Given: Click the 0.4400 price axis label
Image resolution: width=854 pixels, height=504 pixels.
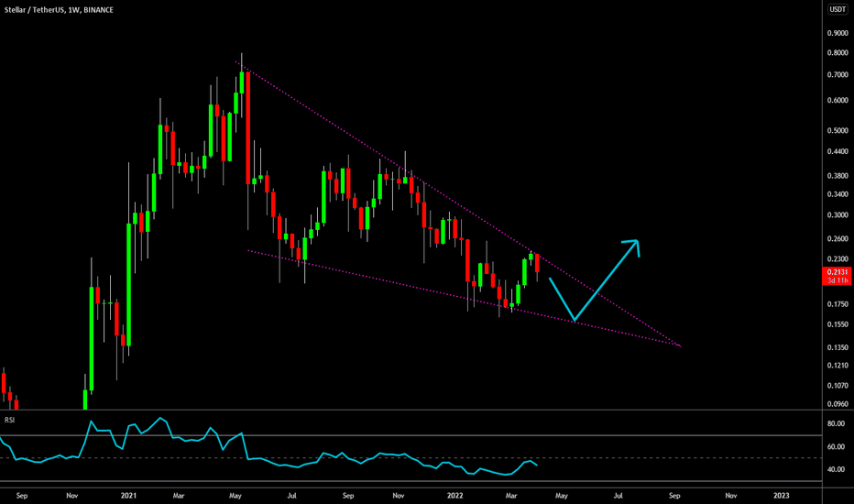Looking at the screenshot, I should pyautogui.click(x=838, y=151).
